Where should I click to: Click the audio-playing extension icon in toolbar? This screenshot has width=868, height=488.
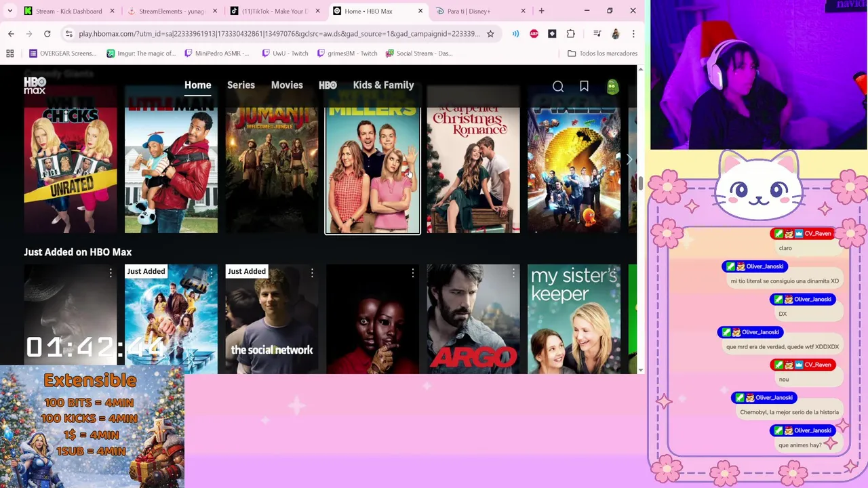(x=515, y=33)
